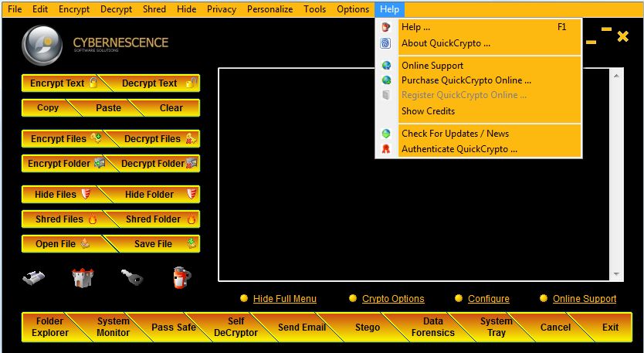Click the Check For Updates globe icon
This screenshot has height=353, width=644.
click(386, 134)
